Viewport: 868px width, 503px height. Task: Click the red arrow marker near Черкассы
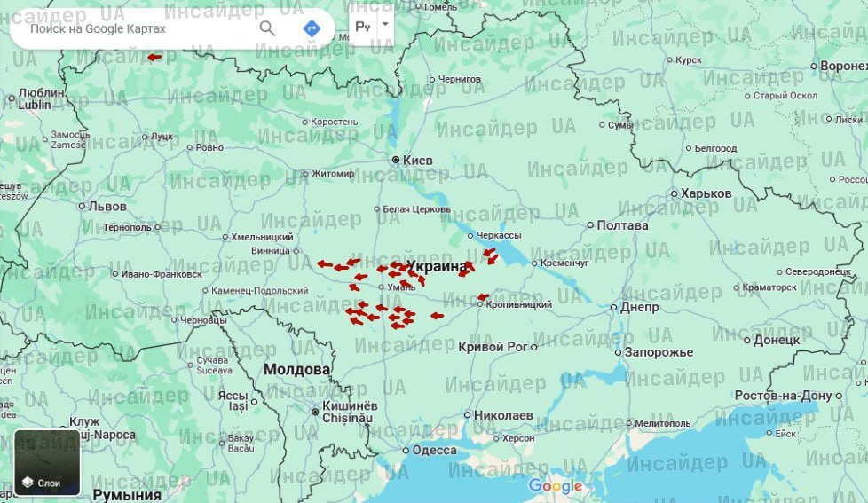click(x=490, y=253)
